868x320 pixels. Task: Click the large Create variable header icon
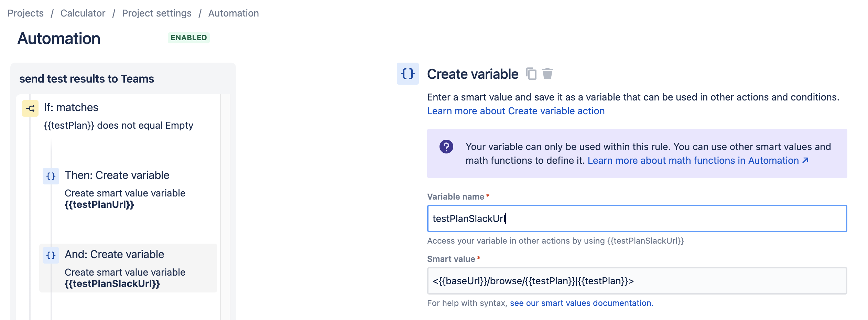408,74
